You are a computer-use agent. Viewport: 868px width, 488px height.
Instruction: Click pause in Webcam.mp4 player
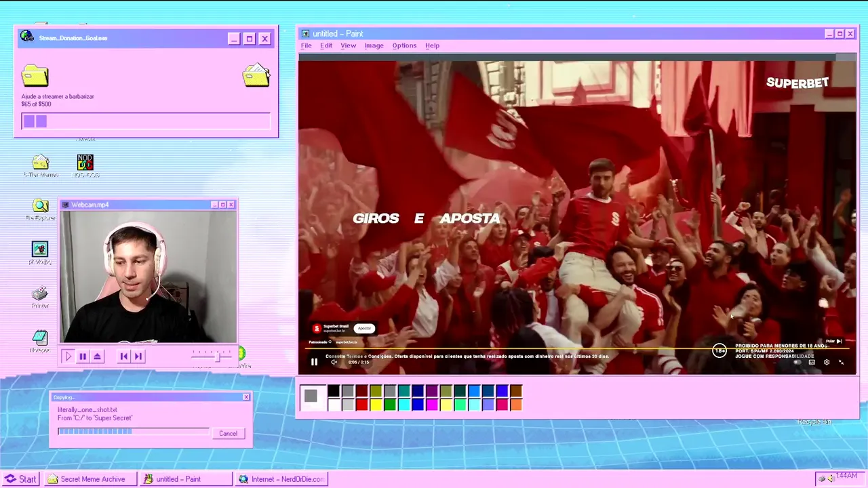click(83, 356)
